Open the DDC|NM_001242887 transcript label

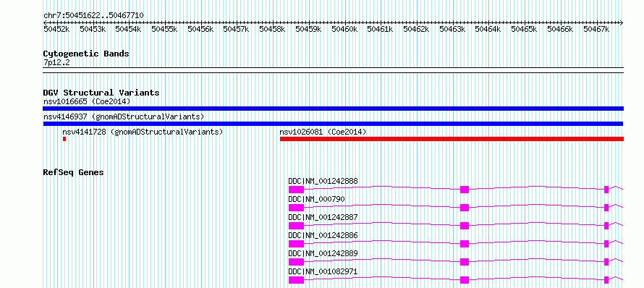pos(323,217)
